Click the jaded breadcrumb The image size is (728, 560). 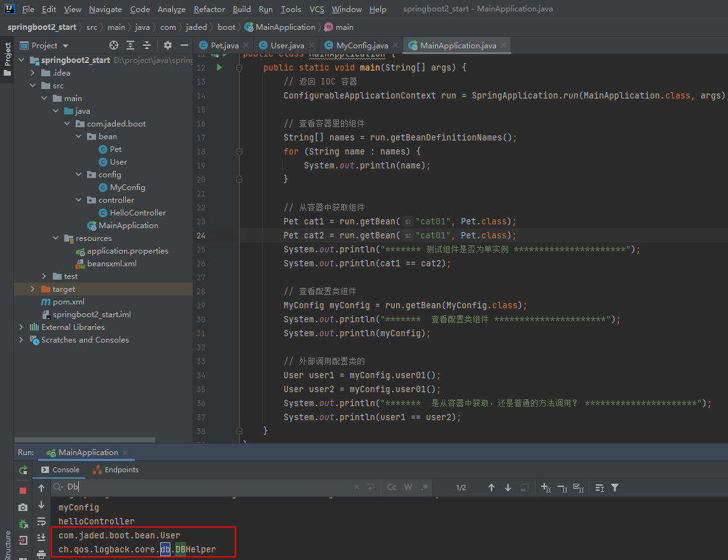196,27
